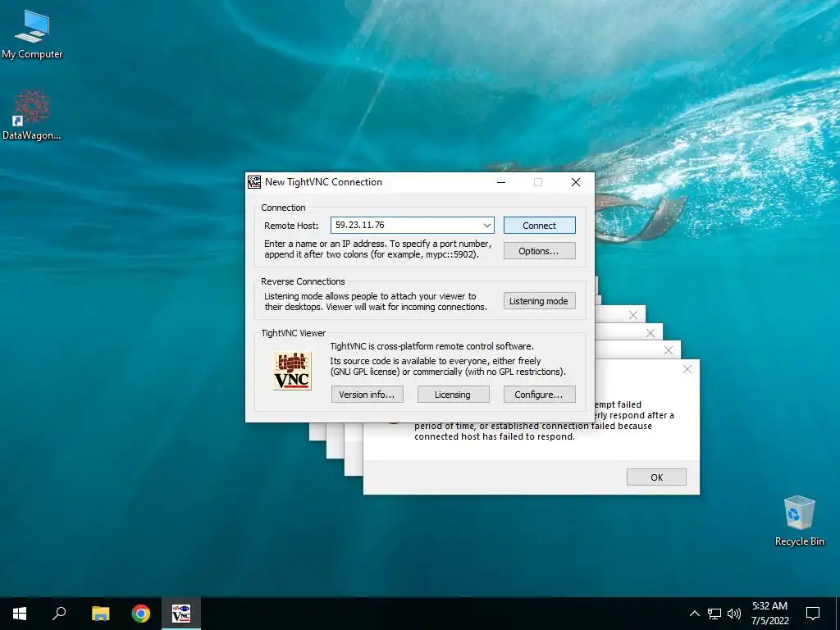Open File Explorer from taskbar

point(100,614)
